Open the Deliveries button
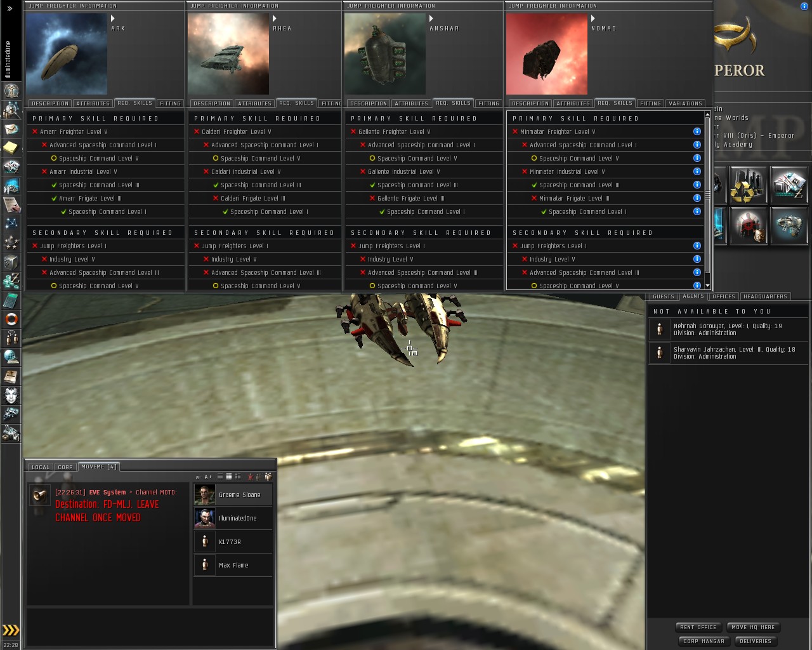The width and height of the screenshot is (812, 650). (x=756, y=641)
